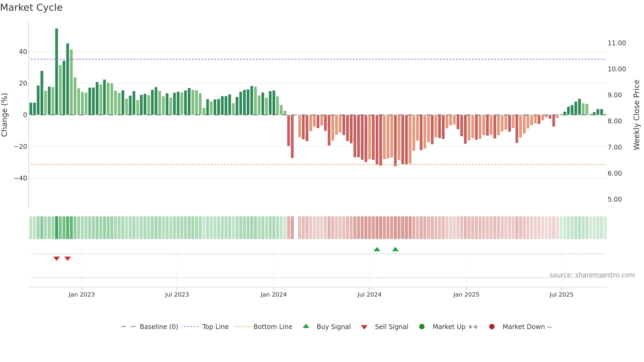
Task: Click the tallest green bar above 50%
Action: coord(57,72)
